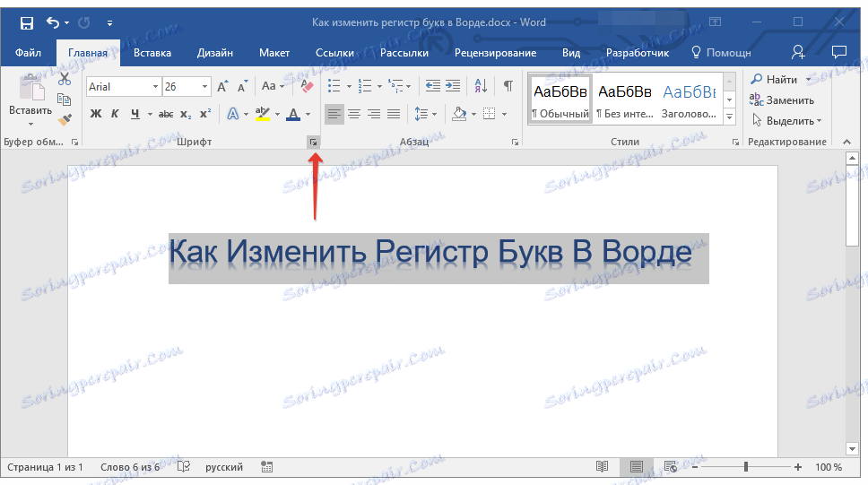Align text left
This screenshot has height=485, width=868.
click(334, 114)
